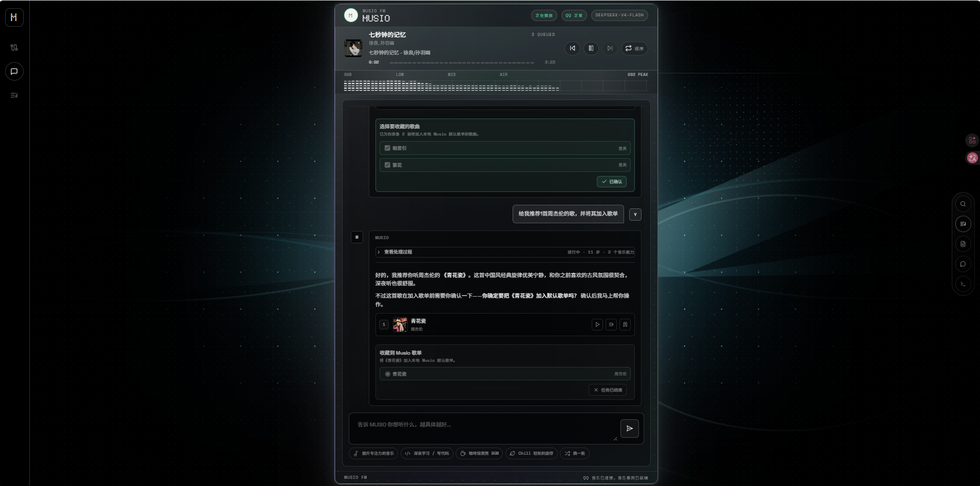Image resolution: width=980 pixels, height=486 pixels.
Task: Shuffle suggestions with the 换一批 chip
Action: [x=575, y=454]
